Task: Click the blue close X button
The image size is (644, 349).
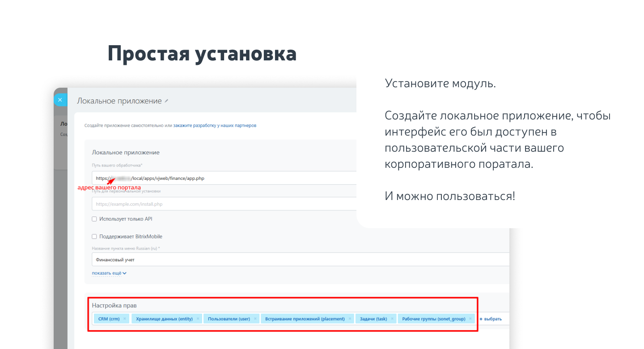Action: click(x=60, y=100)
